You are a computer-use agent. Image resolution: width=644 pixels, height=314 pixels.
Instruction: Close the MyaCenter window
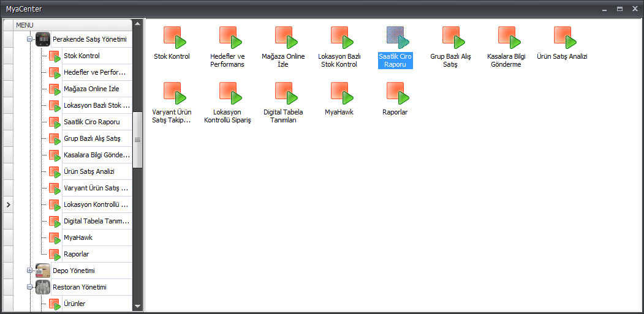tap(635, 9)
